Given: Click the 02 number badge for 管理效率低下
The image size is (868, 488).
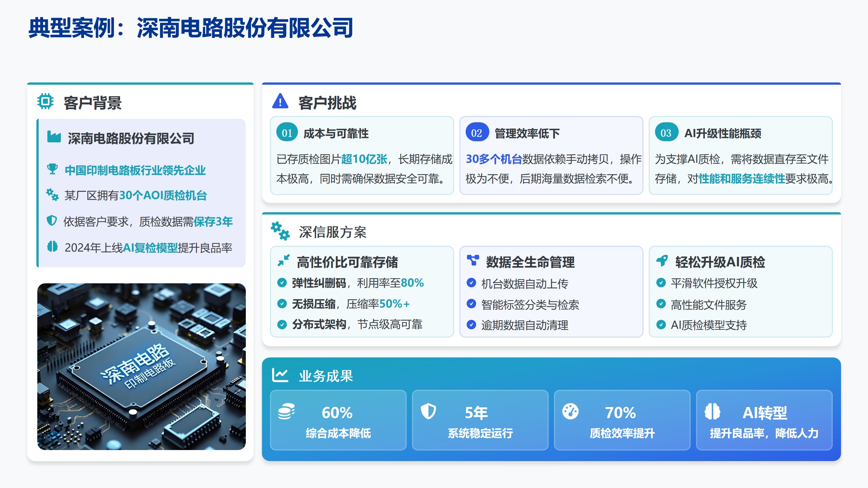Looking at the screenshot, I should pyautogui.click(x=477, y=133).
